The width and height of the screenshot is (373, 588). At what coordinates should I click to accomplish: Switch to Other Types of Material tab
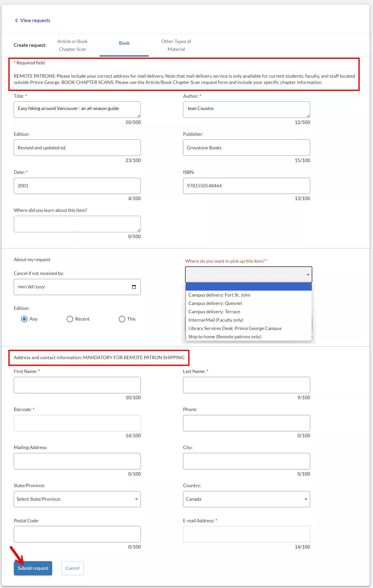coord(176,45)
